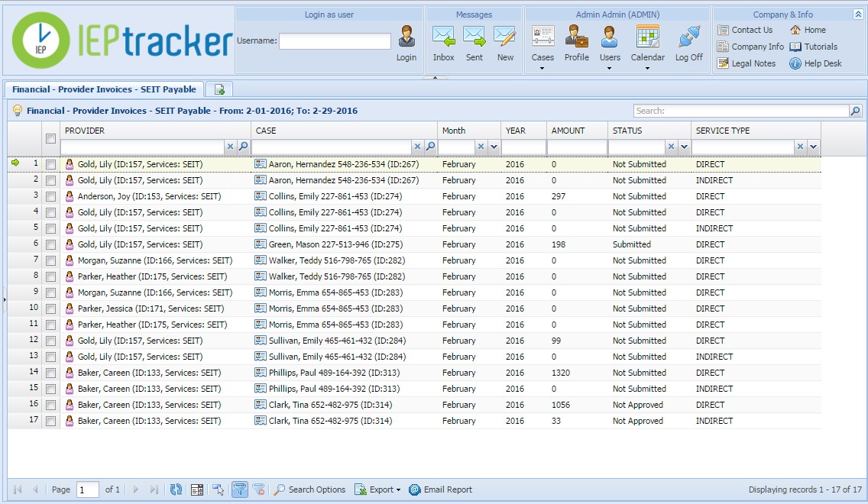Clear the STATUS filter X icon
The height and width of the screenshot is (504, 868).
671,147
